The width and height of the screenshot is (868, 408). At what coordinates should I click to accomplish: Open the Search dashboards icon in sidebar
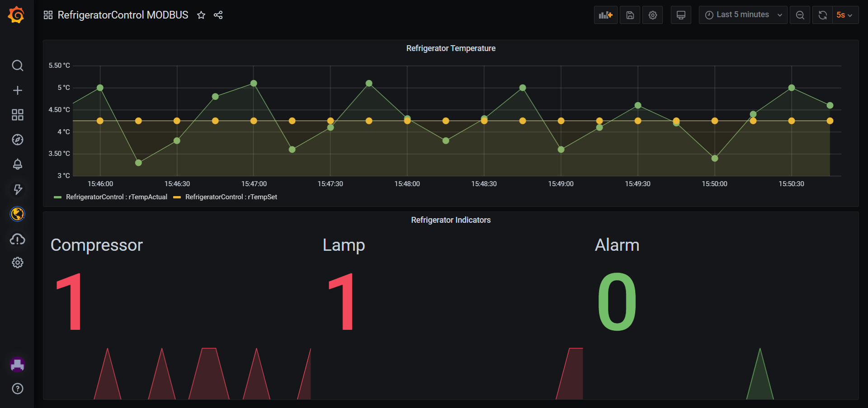(x=17, y=66)
